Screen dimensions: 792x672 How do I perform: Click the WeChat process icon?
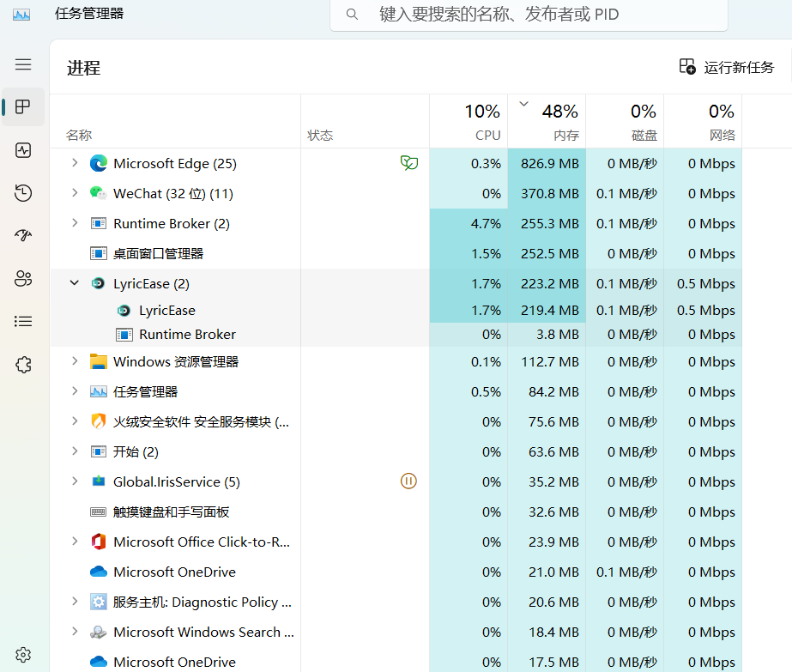coord(99,193)
